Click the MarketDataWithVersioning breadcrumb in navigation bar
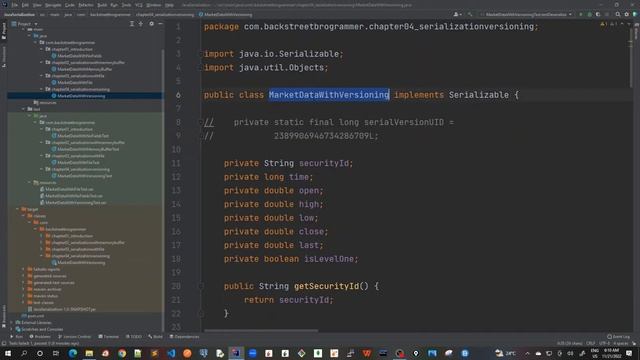The image size is (640, 360). point(225,15)
